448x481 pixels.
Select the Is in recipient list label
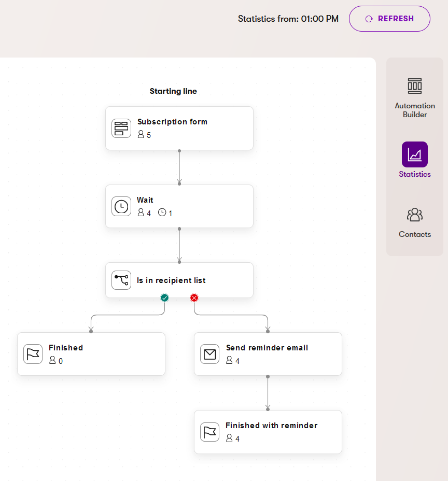171,280
